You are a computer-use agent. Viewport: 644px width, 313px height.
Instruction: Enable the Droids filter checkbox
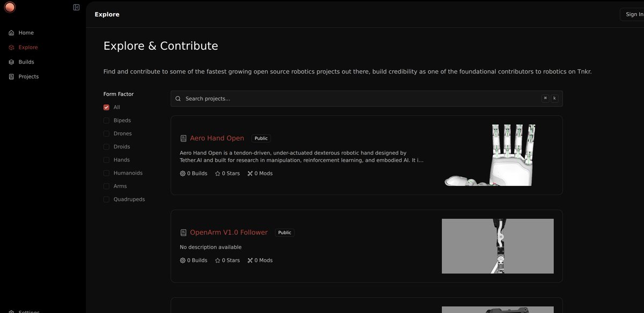tap(106, 147)
